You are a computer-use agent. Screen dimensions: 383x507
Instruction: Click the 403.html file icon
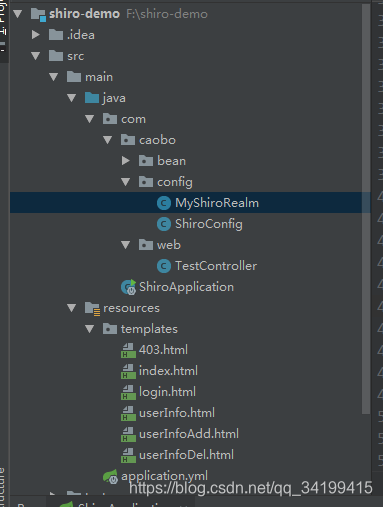point(128,350)
